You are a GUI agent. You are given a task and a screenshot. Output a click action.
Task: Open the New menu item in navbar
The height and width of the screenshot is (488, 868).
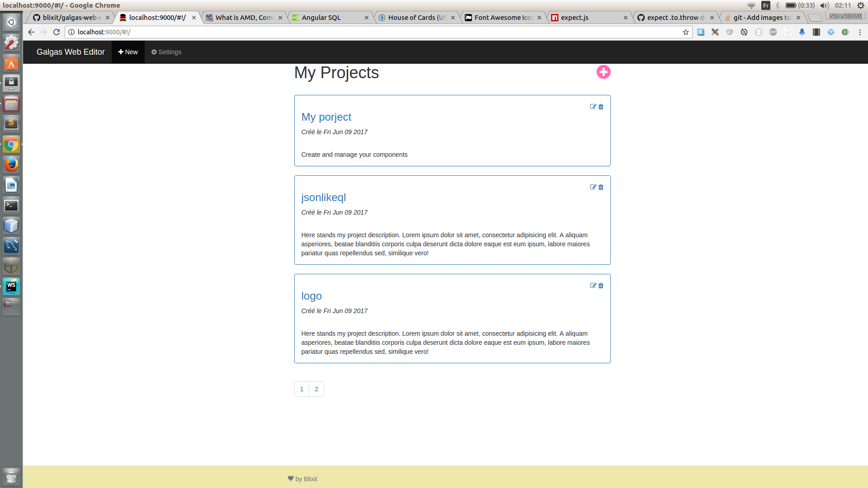point(128,52)
